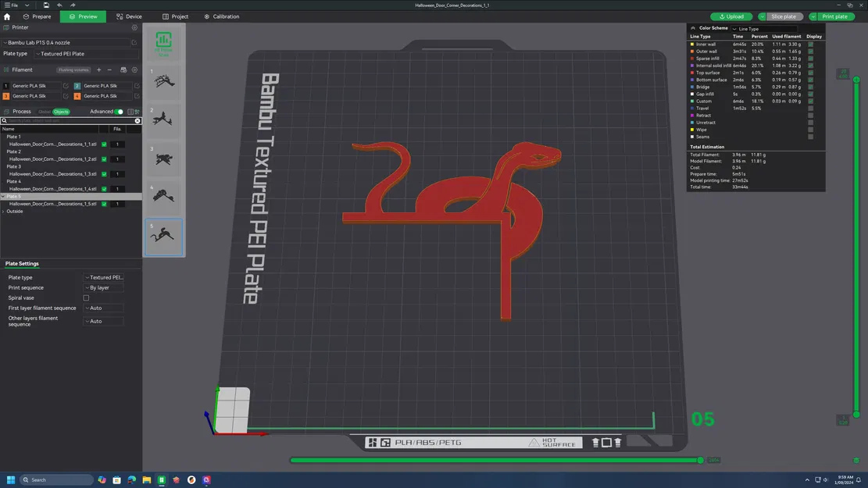Clear the search box with the X icon
868x488 pixels.
[138, 120]
